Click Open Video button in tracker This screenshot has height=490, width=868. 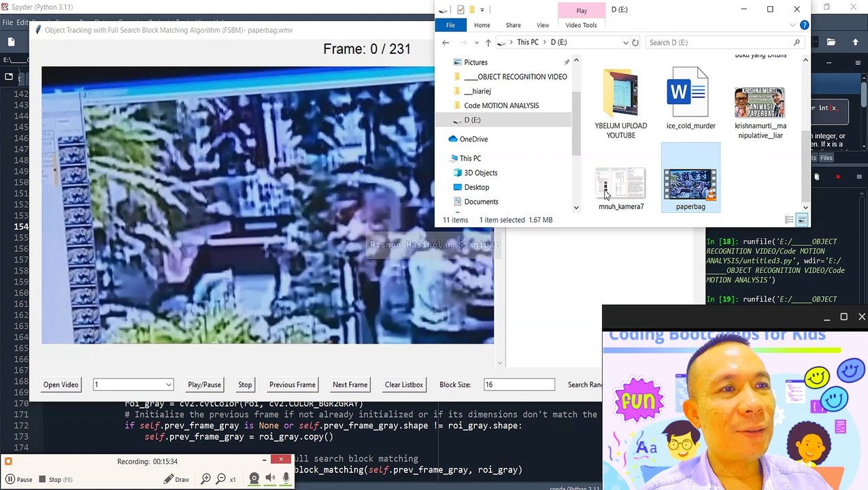tap(61, 385)
